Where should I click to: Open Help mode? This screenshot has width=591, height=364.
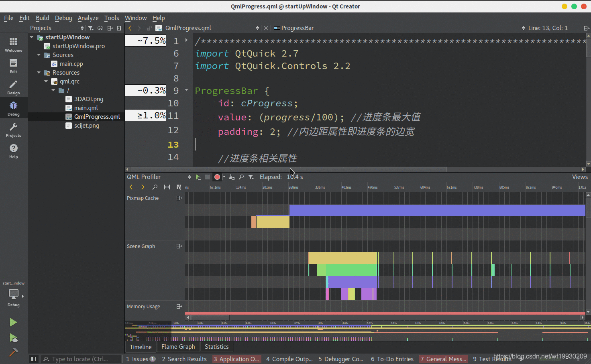point(13,151)
